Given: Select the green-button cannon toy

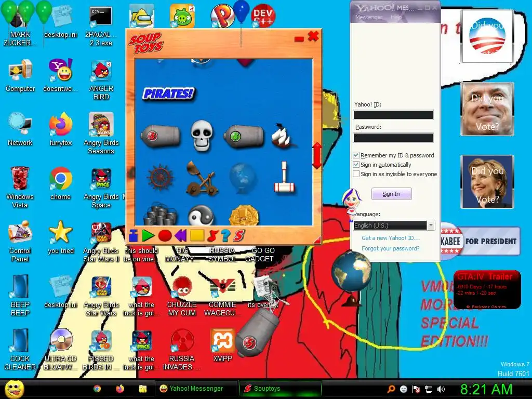Looking at the screenshot, I should coord(243,136).
